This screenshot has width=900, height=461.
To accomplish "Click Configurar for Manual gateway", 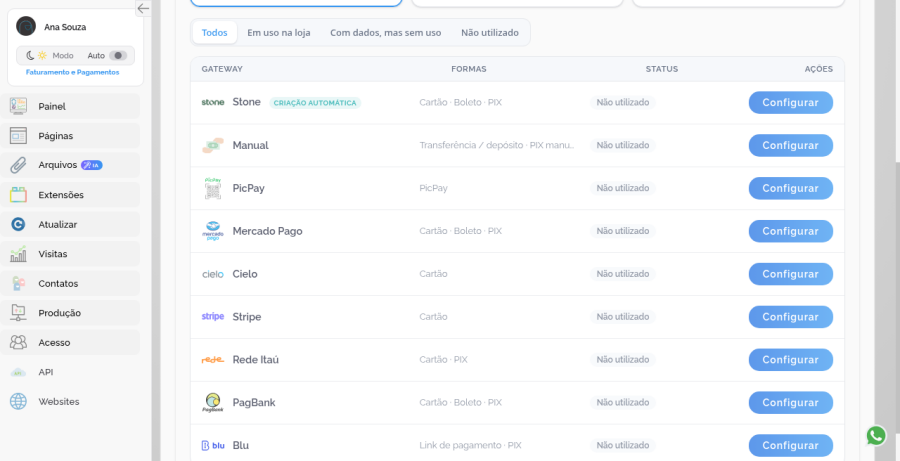I will click(790, 145).
